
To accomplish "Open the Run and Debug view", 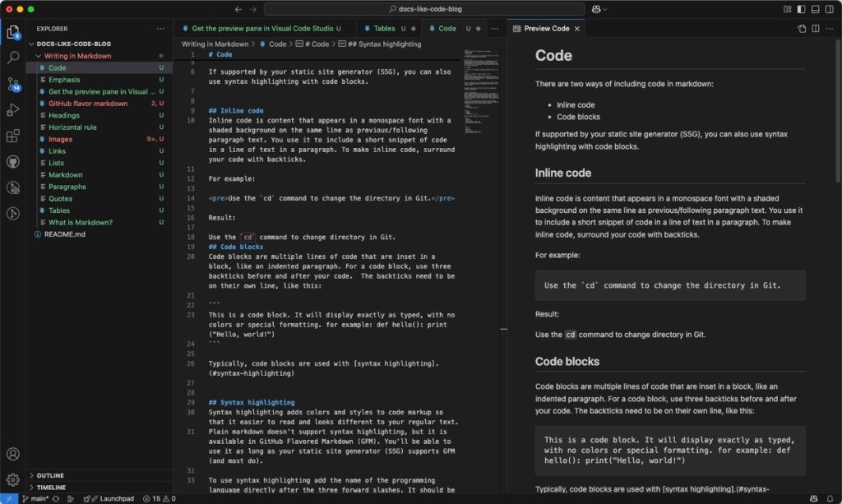I will (13, 109).
